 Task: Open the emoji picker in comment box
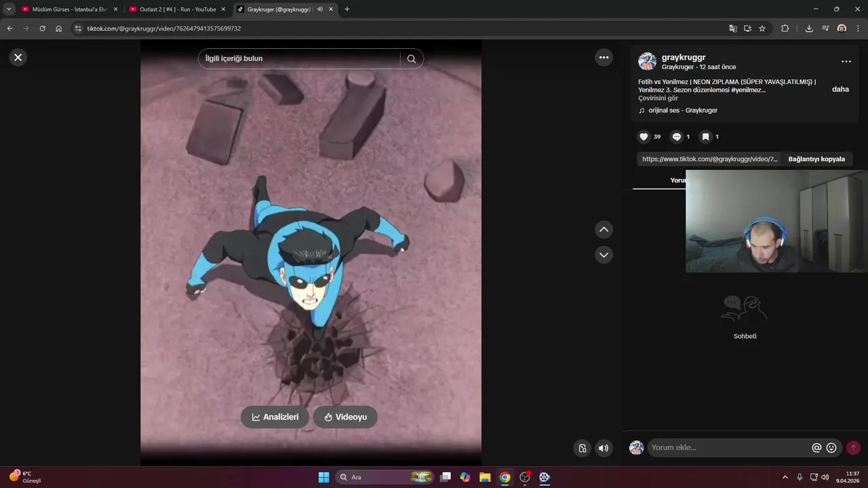[831, 447]
